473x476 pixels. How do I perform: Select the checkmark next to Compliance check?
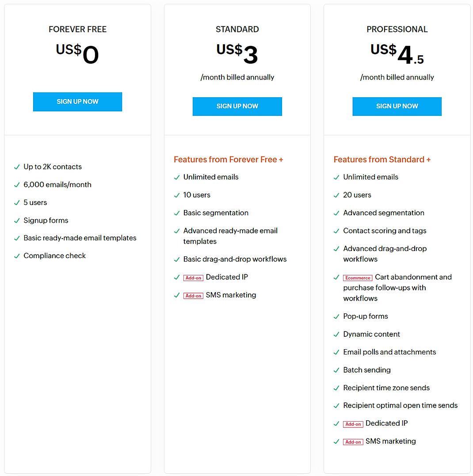pyautogui.click(x=17, y=256)
